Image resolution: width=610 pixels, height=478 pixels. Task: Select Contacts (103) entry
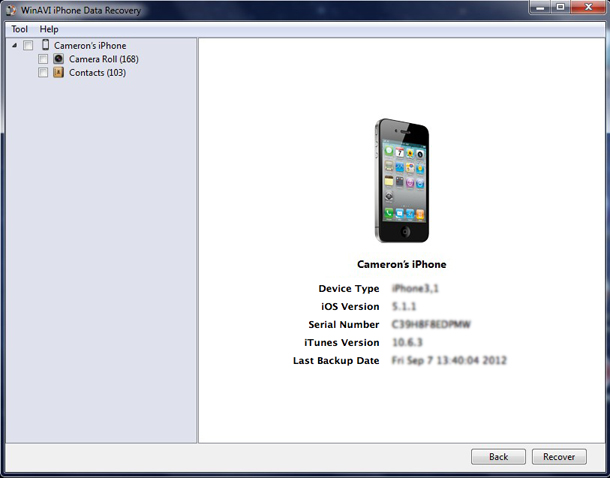click(x=97, y=73)
